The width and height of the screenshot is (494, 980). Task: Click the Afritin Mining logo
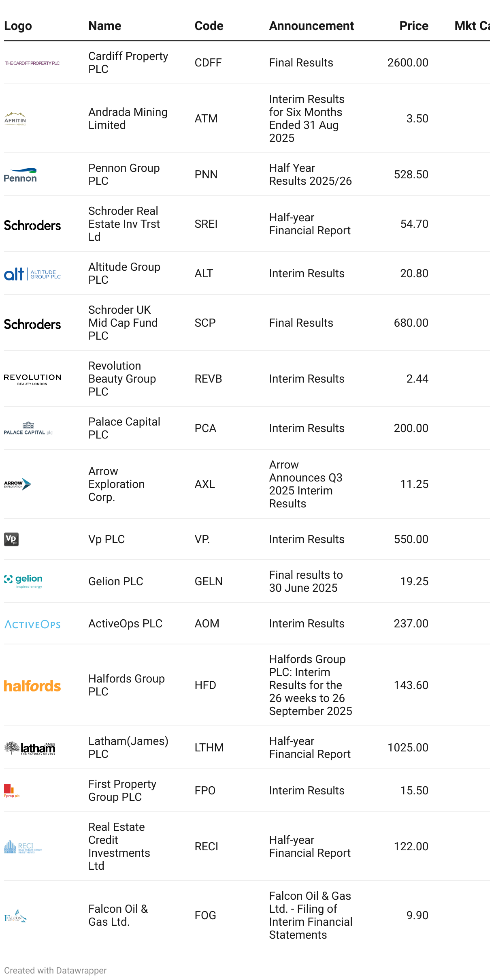click(15, 119)
